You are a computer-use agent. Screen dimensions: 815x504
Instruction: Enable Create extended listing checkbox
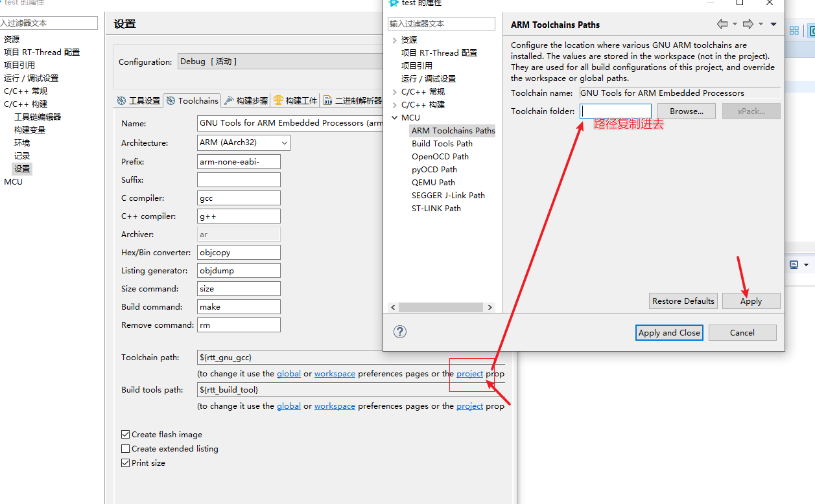point(125,449)
